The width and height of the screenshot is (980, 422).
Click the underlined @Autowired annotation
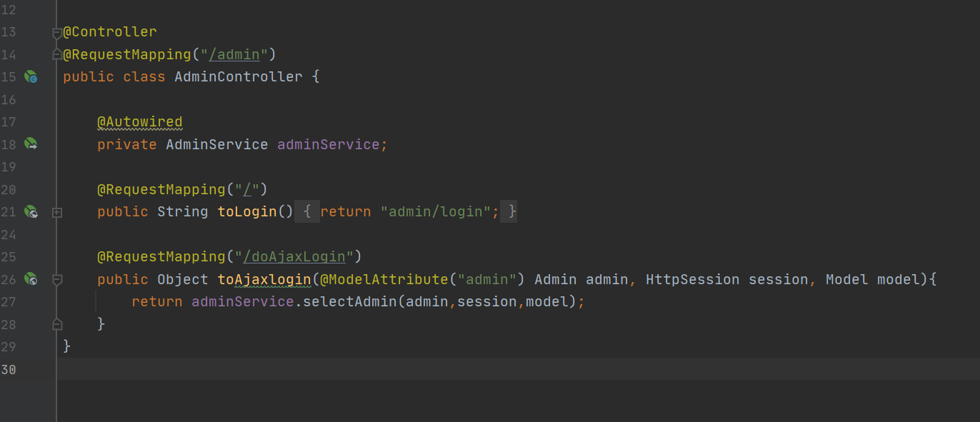point(140,122)
